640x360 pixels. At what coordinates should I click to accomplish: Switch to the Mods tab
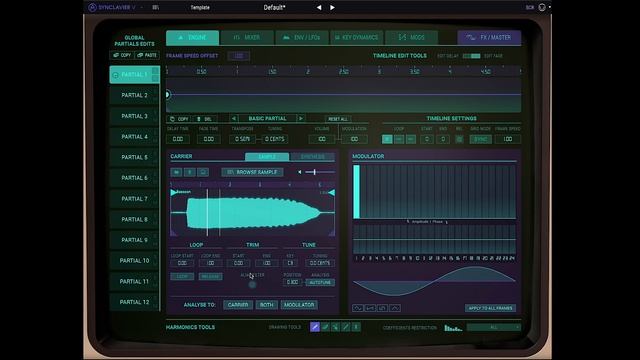pyautogui.click(x=411, y=38)
